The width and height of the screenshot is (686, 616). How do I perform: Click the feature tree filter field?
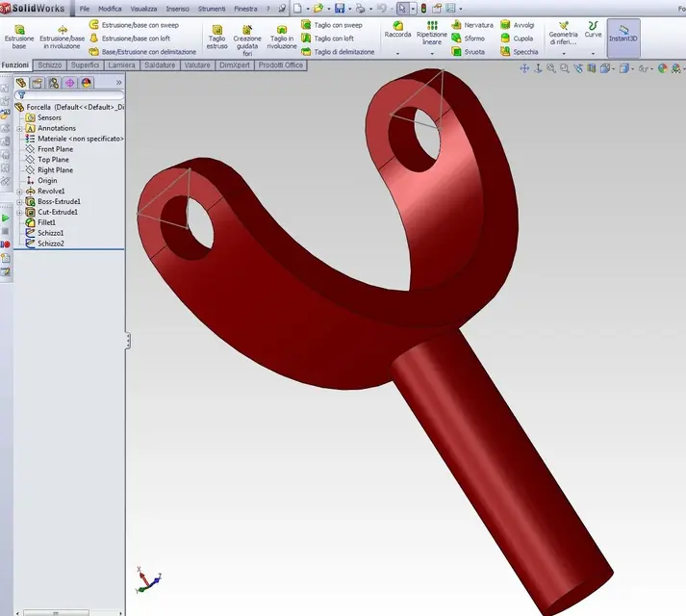tap(69, 95)
